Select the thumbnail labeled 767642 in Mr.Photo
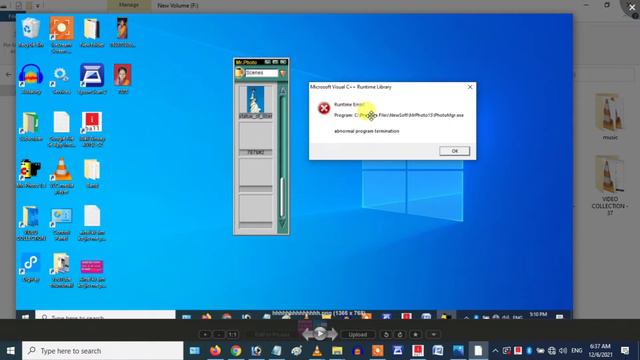 256,139
